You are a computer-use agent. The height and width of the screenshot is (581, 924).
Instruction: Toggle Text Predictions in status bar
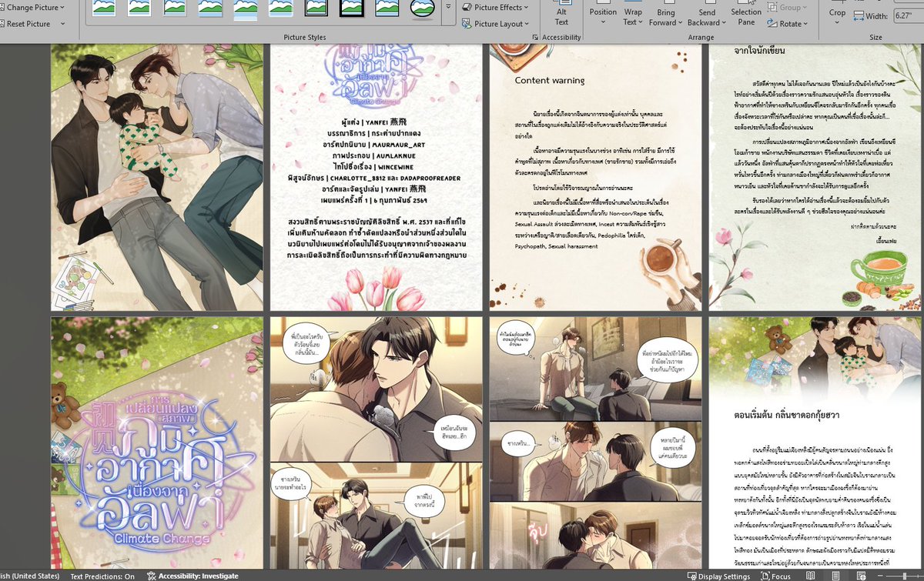tap(102, 576)
